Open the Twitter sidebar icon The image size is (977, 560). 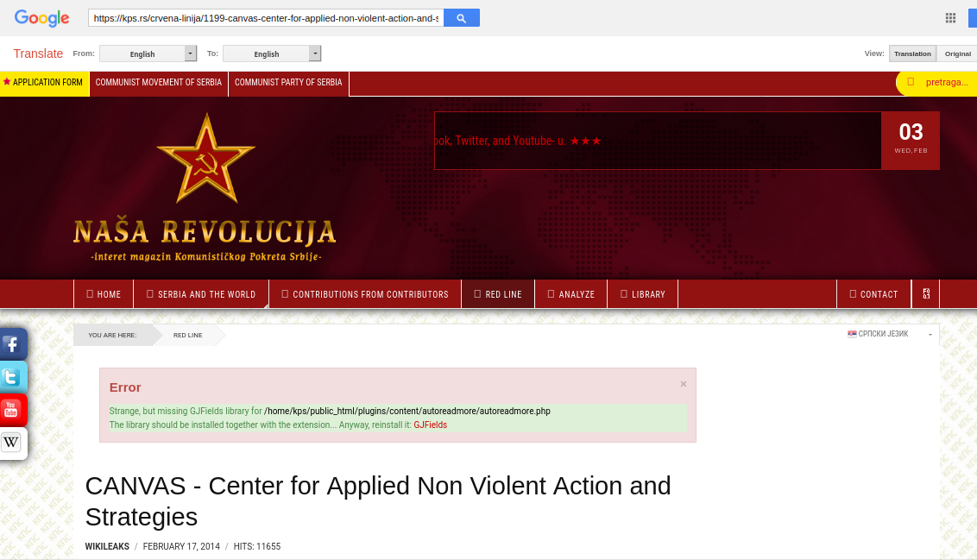[12, 377]
